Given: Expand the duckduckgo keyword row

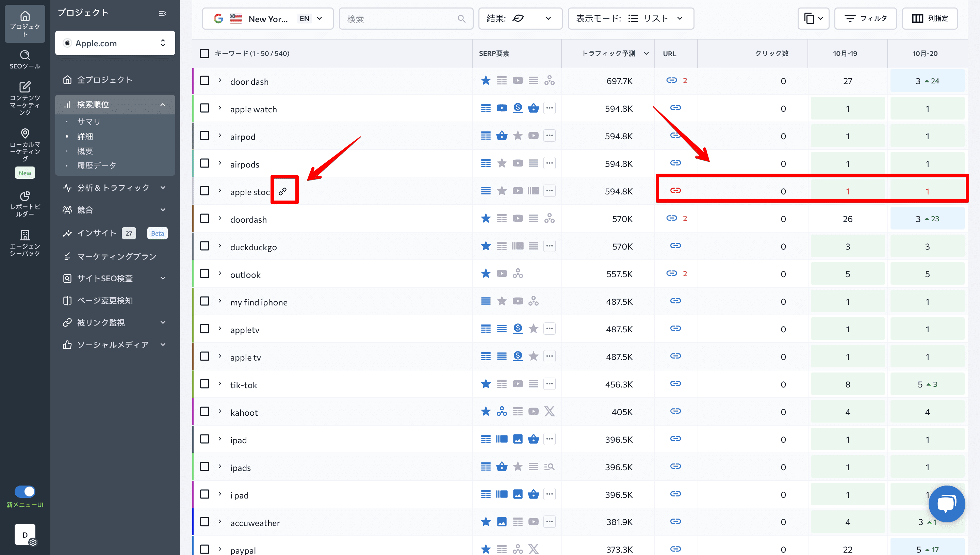Looking at the screenshot, I should (220, 246).
